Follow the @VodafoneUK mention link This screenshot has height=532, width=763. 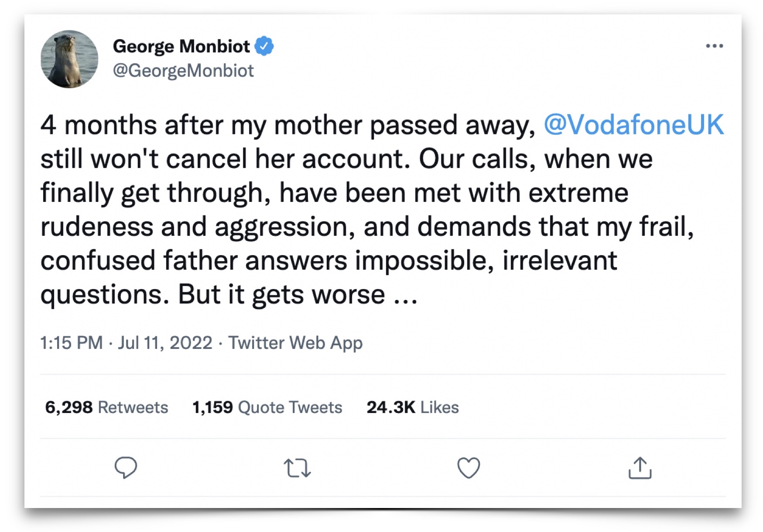pyautogui.click(x=633, y=125)
